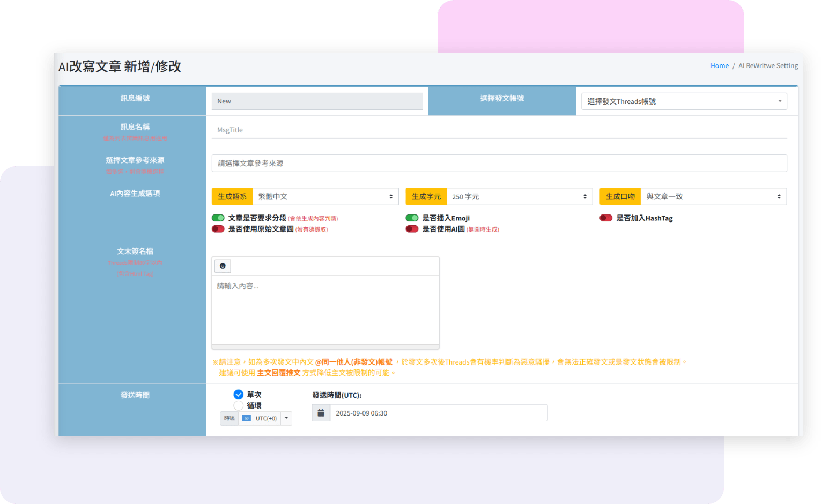The height and width of the screenshot is (504, 829).
Task: Toggle 文章是否要求分段 switch
Action: (x=218, y=218)
